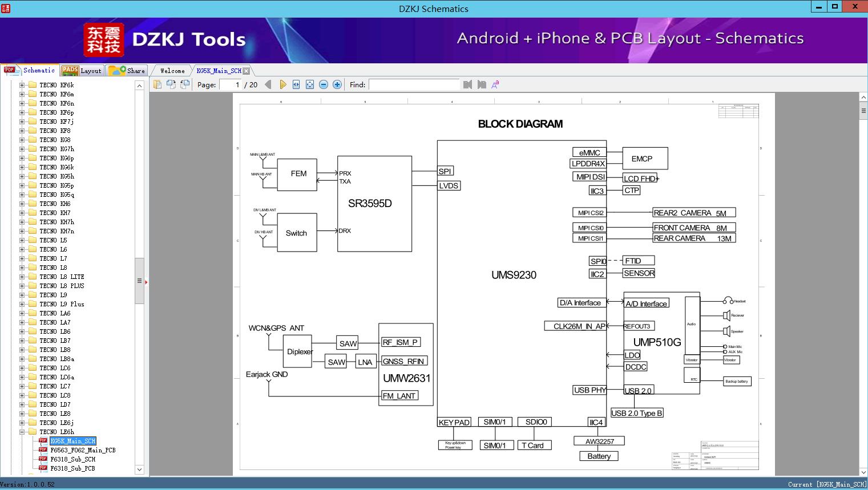Expand the TECNO L8 PLUS folder

pos(22,286)
